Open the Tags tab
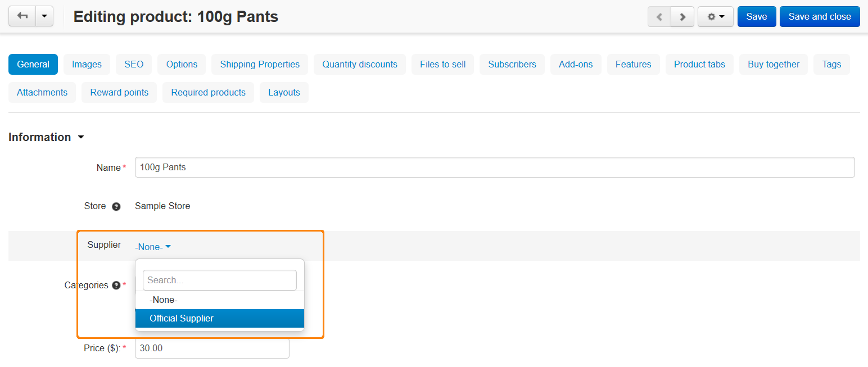This screenshot has width=868, height=367. click(831, 64)
